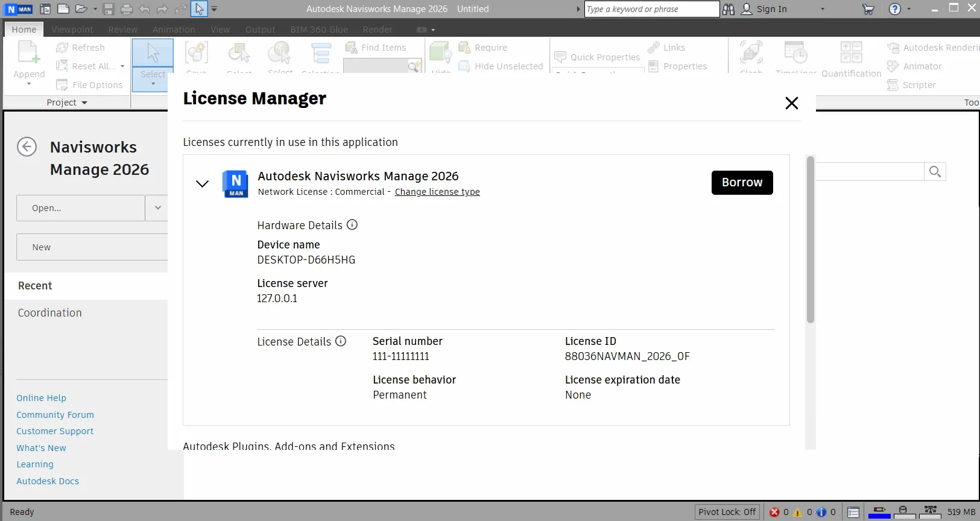Open the Learning link
This screenshot has height=521, width=980.
35,464
